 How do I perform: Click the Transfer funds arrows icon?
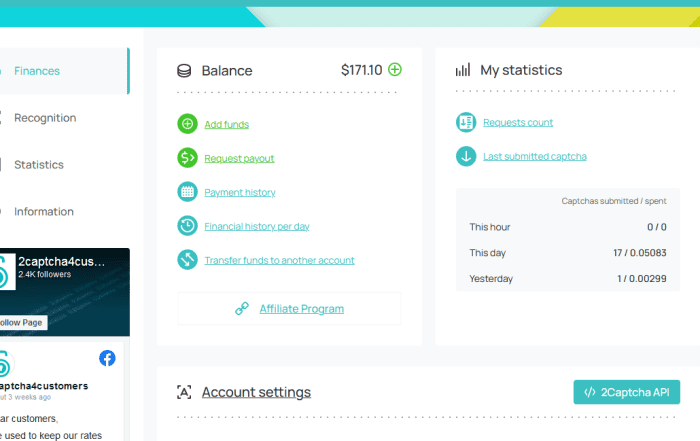coord(187,260)
